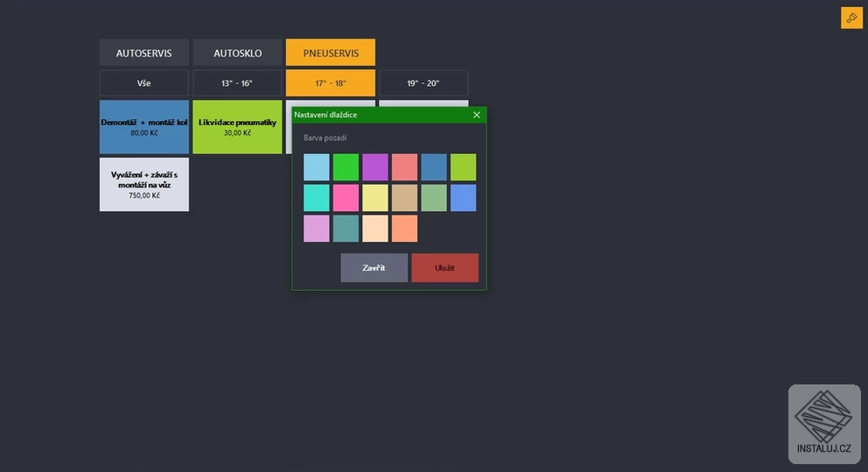
Task: Open the Demontáž + montáž kol tile
Action: click(143, 127)
